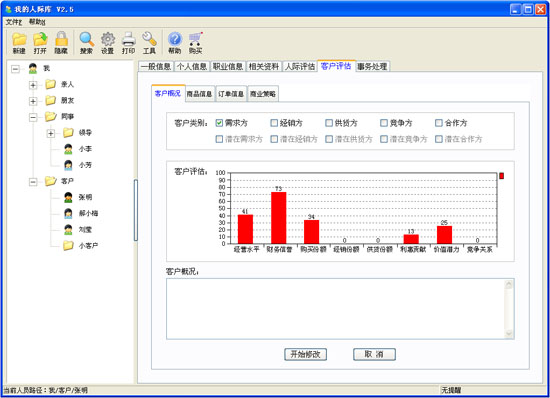The height and width of the screenshot is (398, 550).
Task: Collapse the 客户 folder tree node
Action: 33,182
